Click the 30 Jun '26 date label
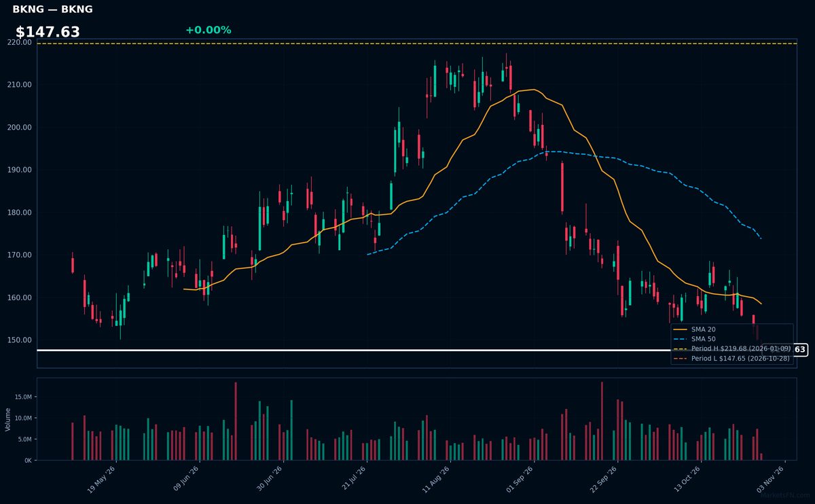 point(270,480)
